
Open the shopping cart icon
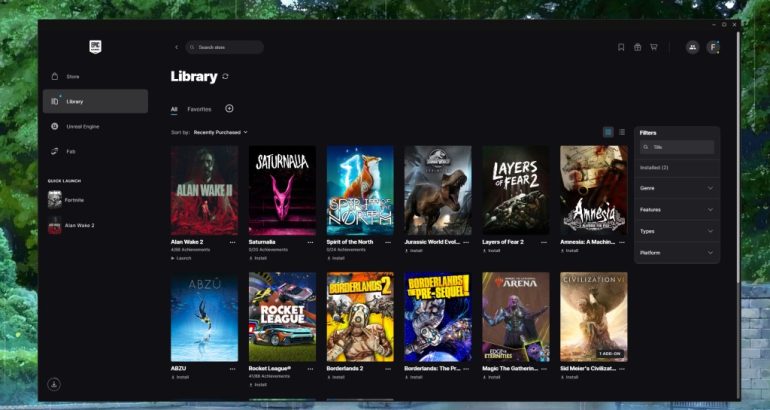(654, 47)
